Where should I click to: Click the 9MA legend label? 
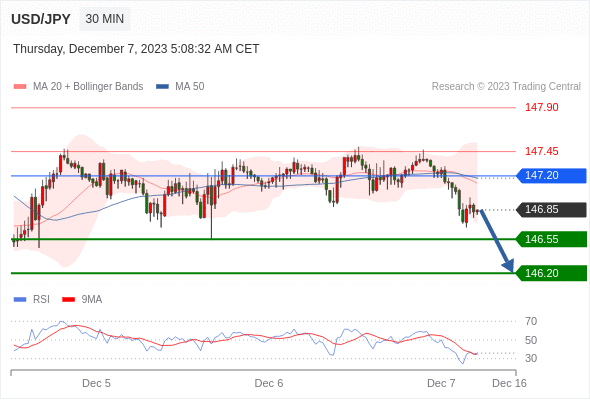[x=92, y=300]
